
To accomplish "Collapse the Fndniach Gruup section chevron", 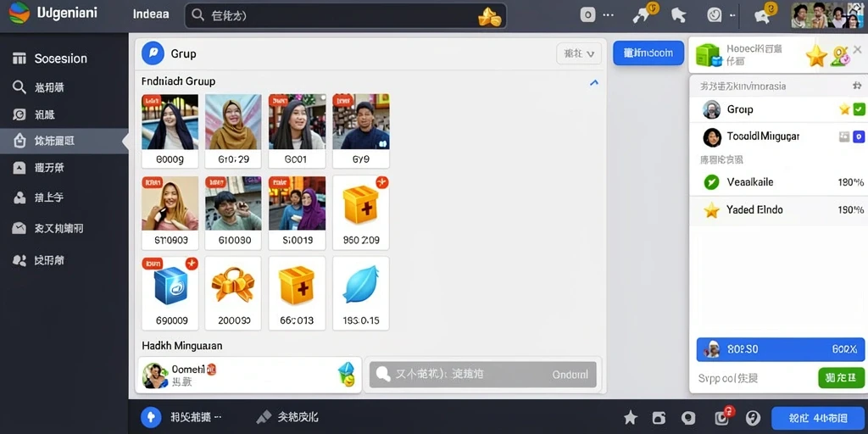I will [594, 82].
